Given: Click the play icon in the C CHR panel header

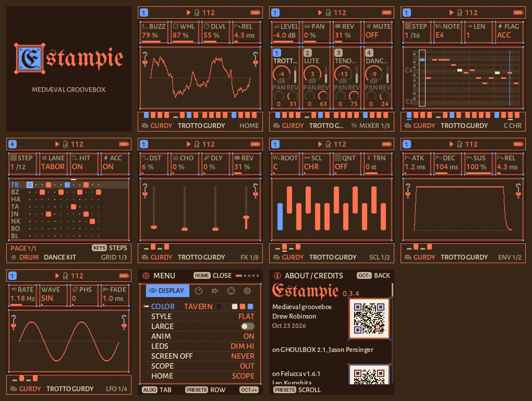Looking at the screenshot, I should 451,13.
